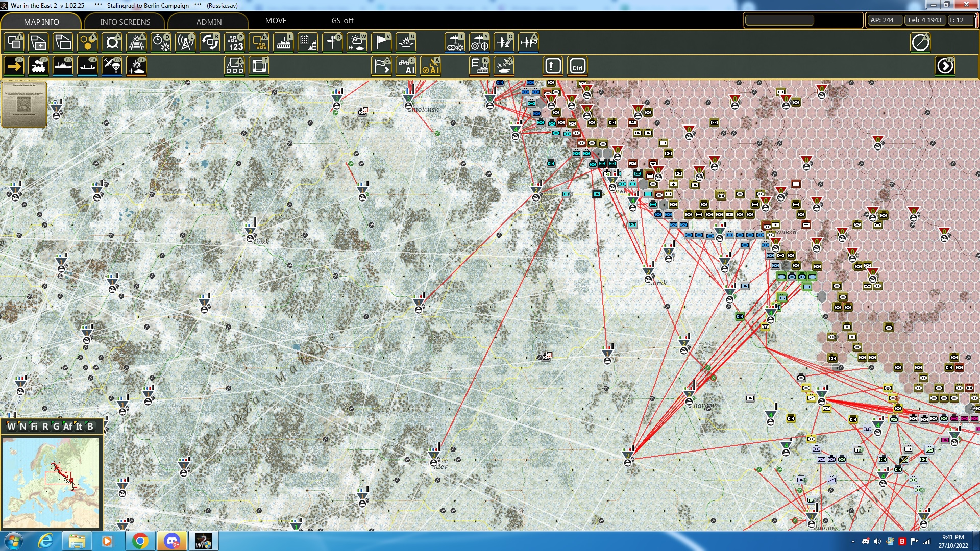Open Google Chrome from the taskbar
The image size is (980, 551).
pos(140,541)
